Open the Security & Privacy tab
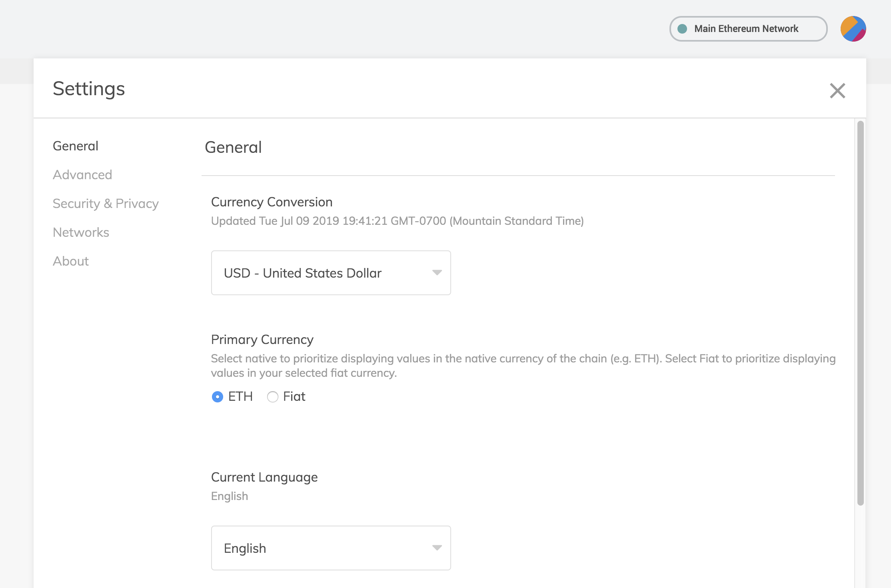Screen dimensions: 891x588 (x=106, y=204)
